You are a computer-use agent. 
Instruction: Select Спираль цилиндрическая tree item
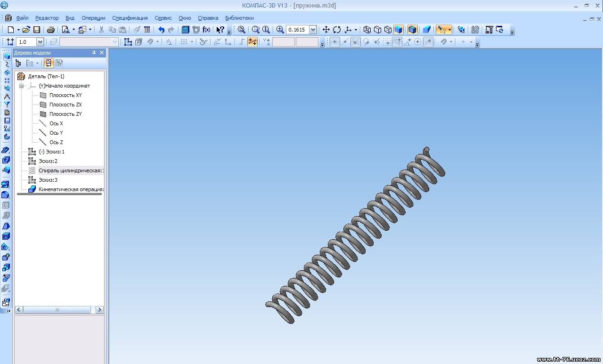pos(71,170)
